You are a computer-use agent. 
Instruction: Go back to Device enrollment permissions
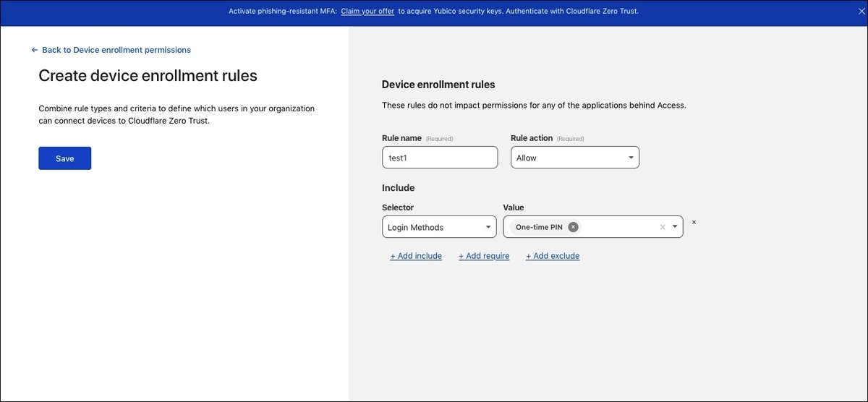111,50
